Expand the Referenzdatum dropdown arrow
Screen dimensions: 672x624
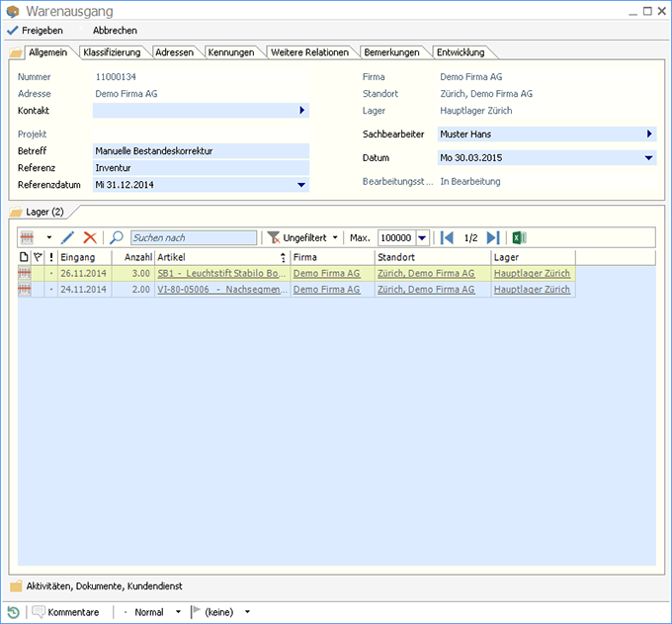coord(301,184)
